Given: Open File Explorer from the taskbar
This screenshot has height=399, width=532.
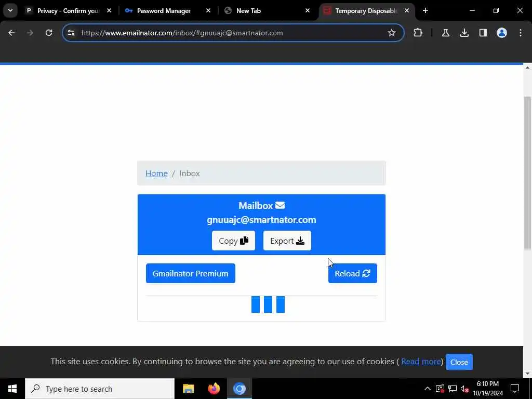Looking at the screenshot, I should click(188, 389).
